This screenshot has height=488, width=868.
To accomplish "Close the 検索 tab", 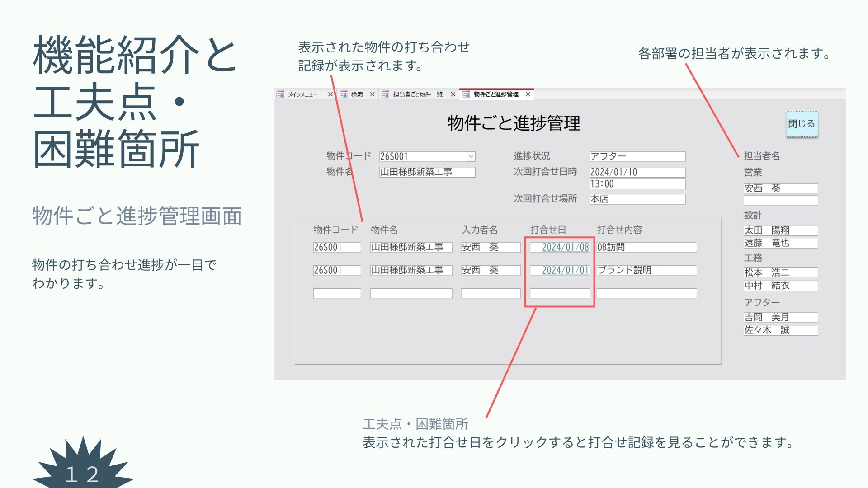I will (x=372, y=94).
